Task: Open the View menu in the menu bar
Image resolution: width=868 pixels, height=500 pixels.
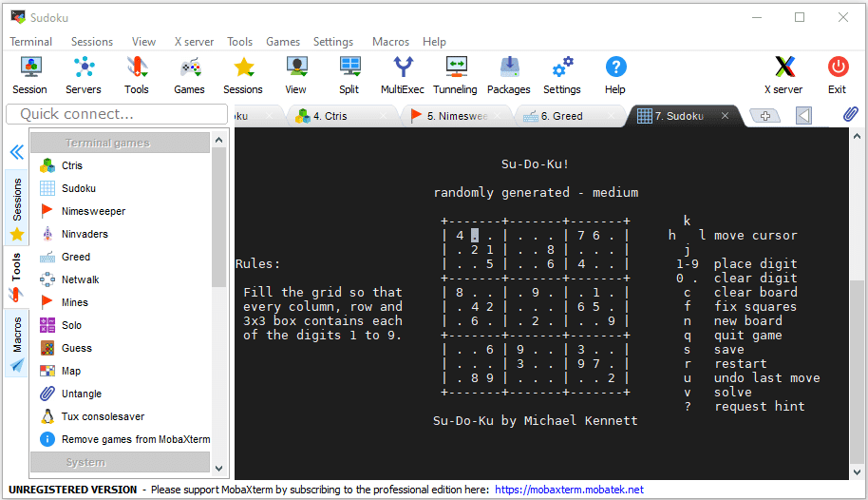Action: coord(144,42)
